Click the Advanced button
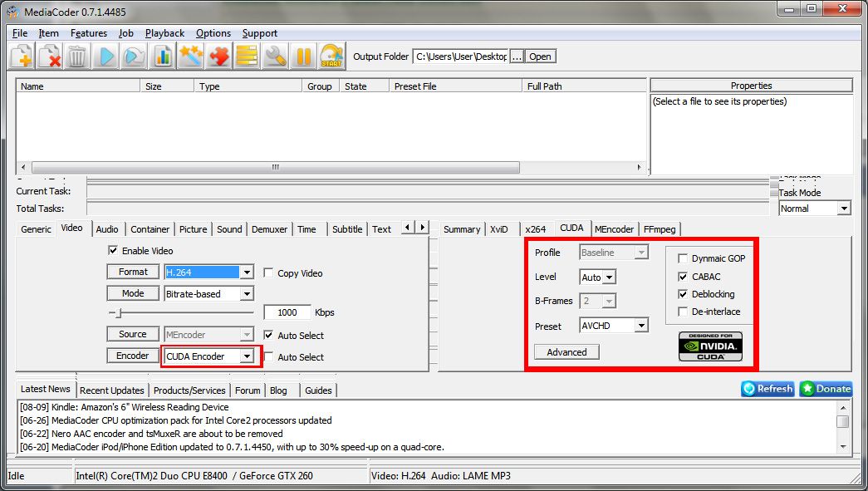 [x=566, y=352]
